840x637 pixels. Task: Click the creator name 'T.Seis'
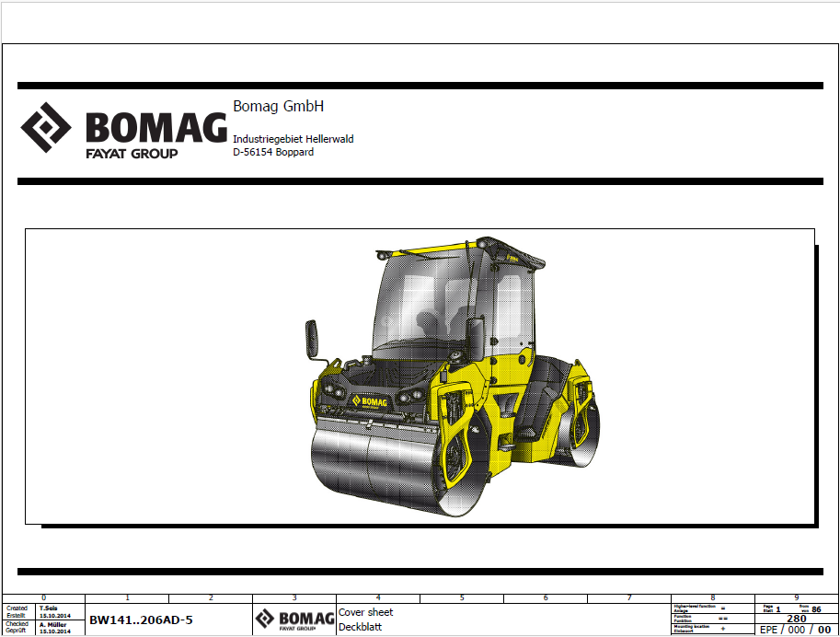[48, 608]
